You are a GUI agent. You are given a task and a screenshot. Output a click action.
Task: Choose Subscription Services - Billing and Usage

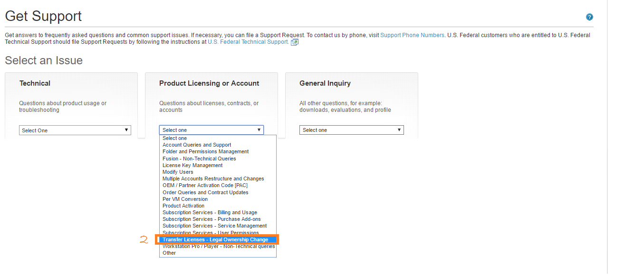click(x=209, y=212)
